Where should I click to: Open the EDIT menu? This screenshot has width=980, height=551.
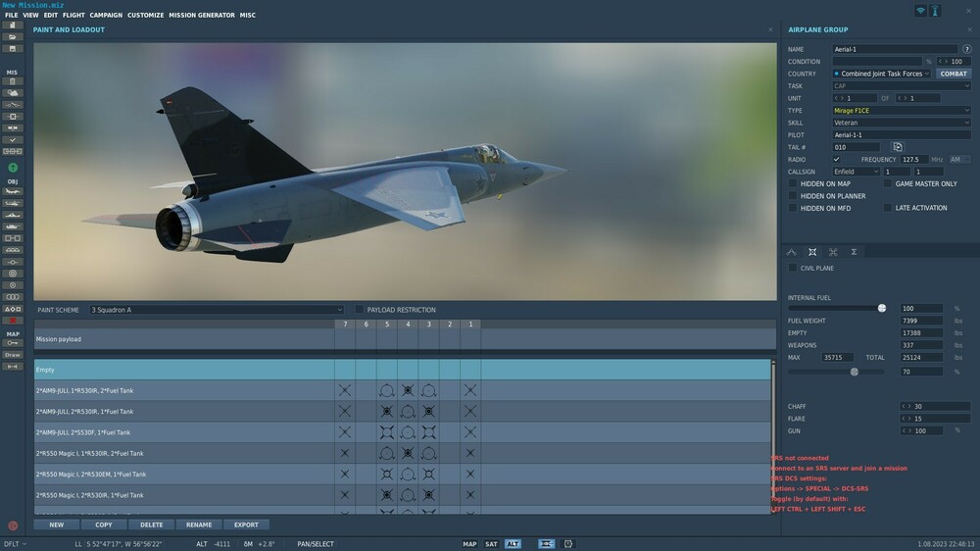(51, 15)
